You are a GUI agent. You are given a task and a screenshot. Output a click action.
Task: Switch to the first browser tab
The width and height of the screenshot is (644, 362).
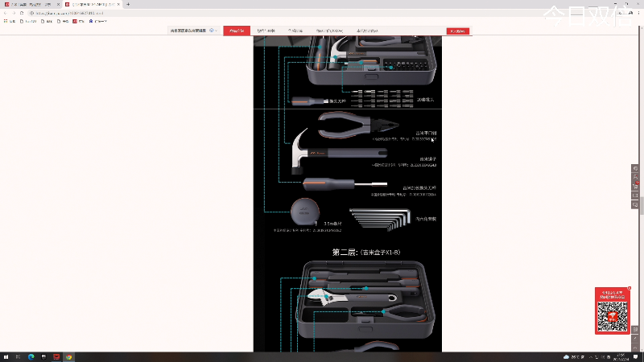coord(31,4)
